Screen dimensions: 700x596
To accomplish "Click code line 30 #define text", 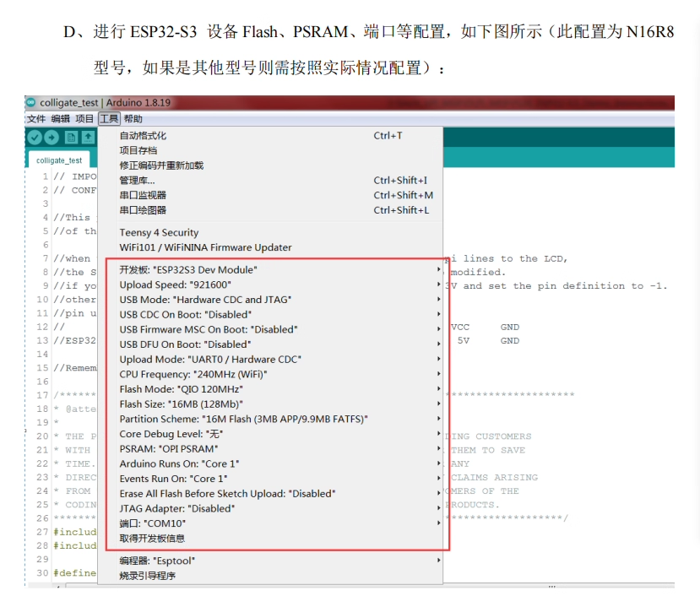I will 75,573.
